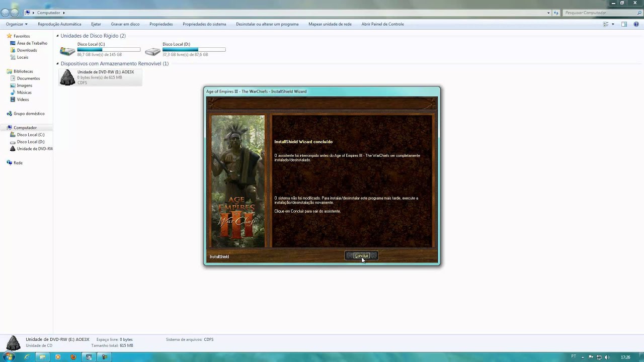Viewport: 644px width, 362px height.
Task: Open Propriedades from the toolbar
Action: pos(161,24)
